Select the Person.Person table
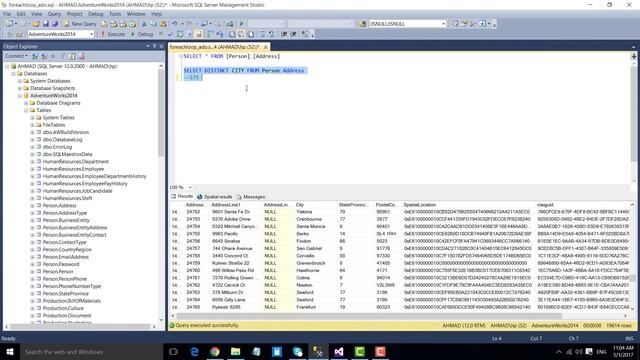This screenshot has width=640, height=360. 58,271
